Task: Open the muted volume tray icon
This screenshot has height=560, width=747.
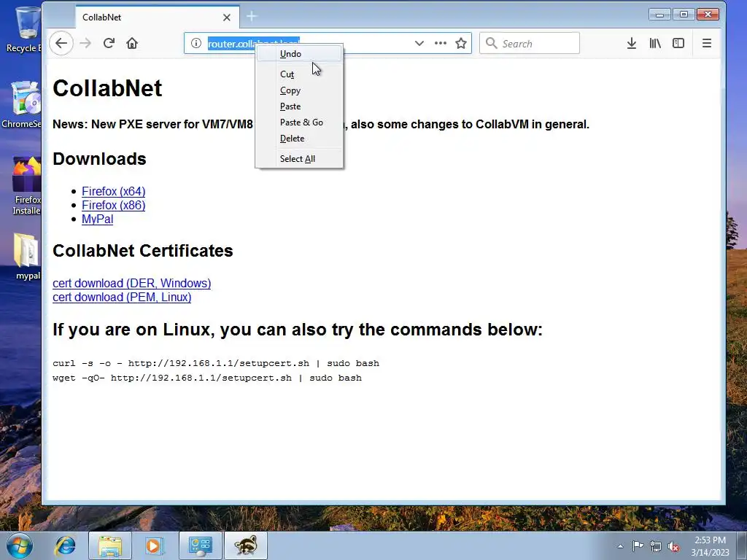Action: (x=673, y=546)
